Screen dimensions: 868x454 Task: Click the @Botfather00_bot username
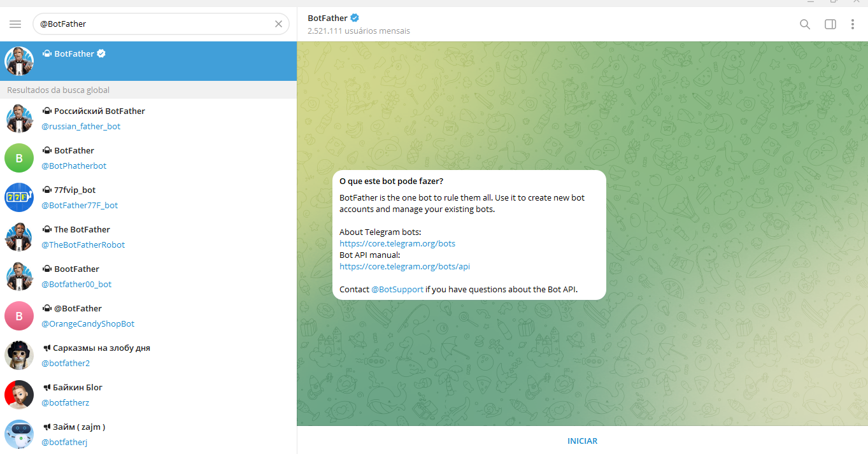point(76,284)
